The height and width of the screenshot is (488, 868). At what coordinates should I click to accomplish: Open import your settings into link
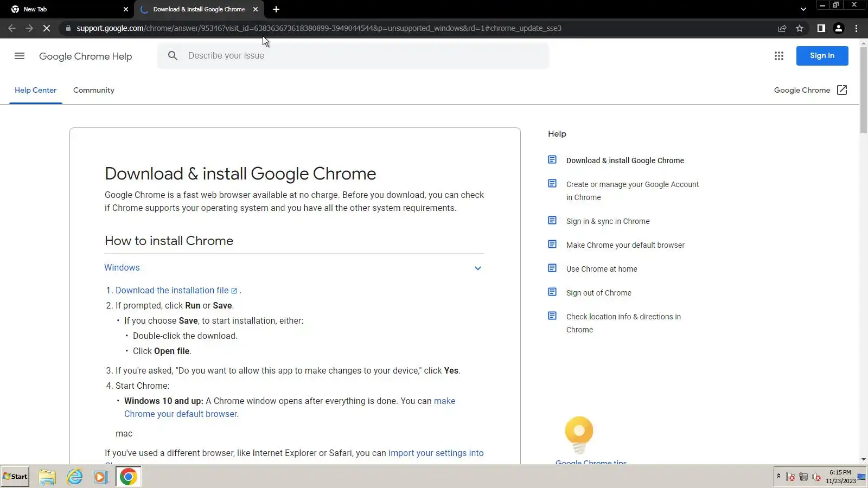coord(436,453)
